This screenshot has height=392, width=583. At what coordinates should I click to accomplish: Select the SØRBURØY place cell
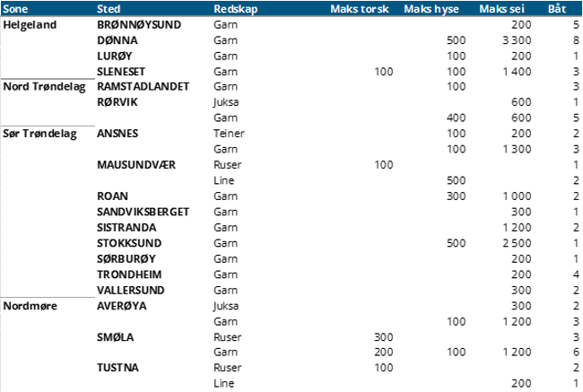coord(126,258)
